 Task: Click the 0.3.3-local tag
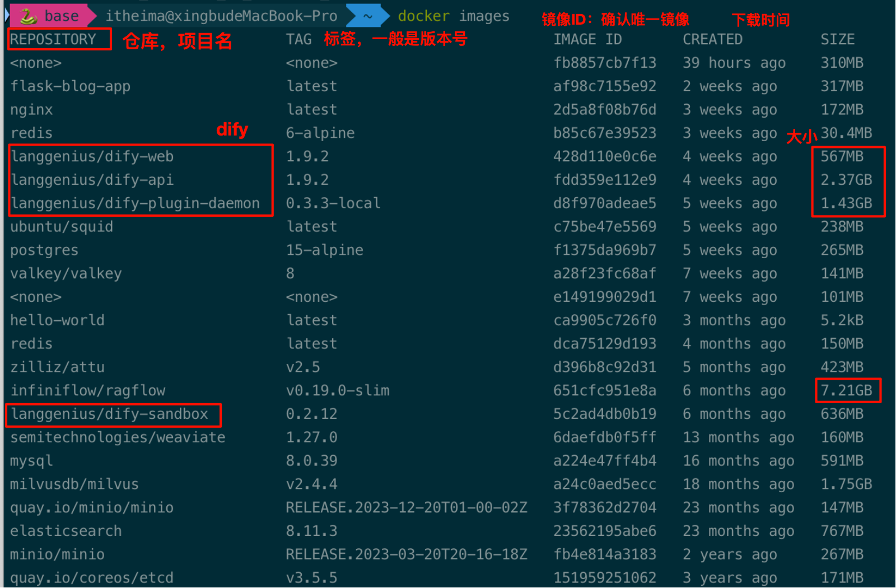point(333,203)
